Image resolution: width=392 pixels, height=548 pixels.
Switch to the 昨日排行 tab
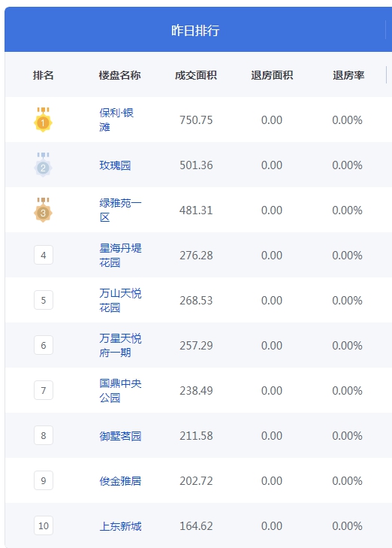(195, 30)
